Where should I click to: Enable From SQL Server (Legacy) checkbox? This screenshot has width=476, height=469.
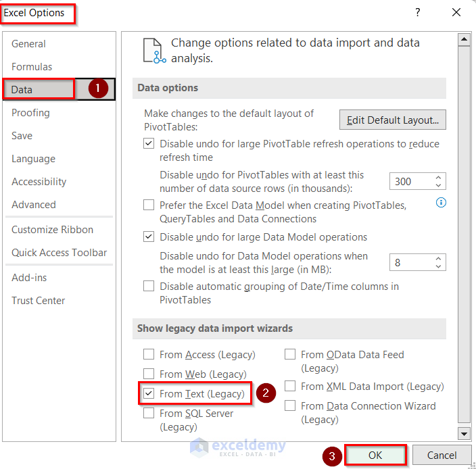(149, 413)
